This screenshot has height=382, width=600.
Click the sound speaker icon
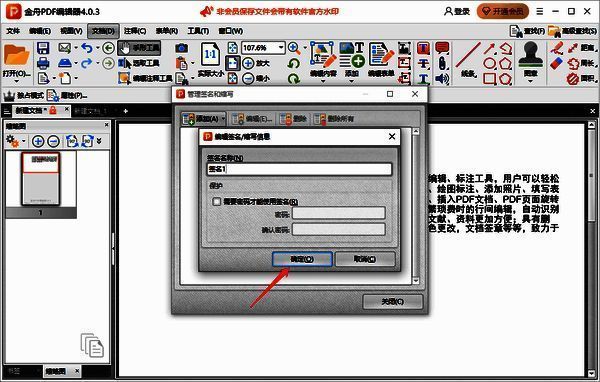point(442,78)
